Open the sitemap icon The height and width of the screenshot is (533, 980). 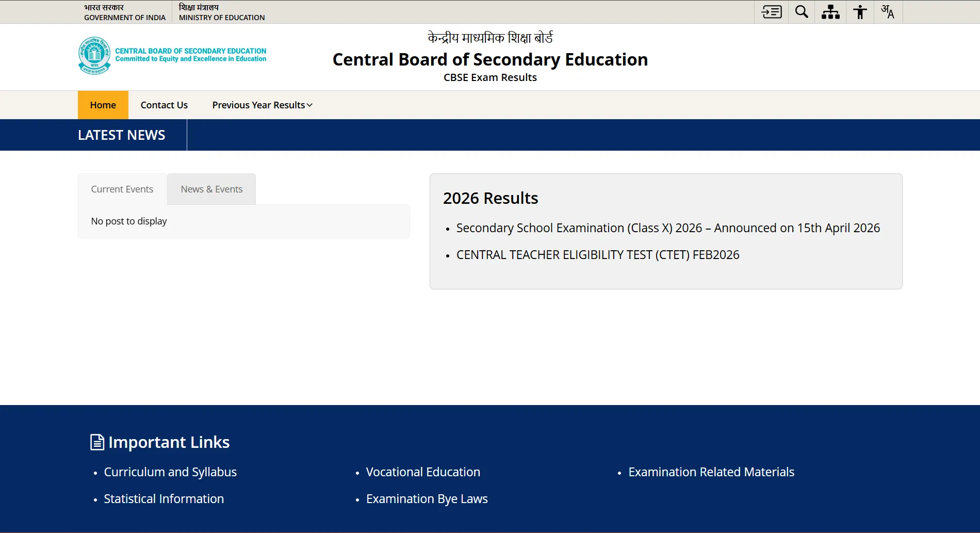pyautogui.click(x=830, y=11)
